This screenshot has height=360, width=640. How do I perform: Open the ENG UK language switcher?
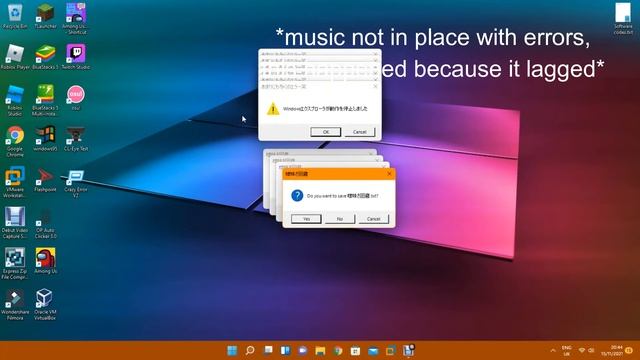567,351
